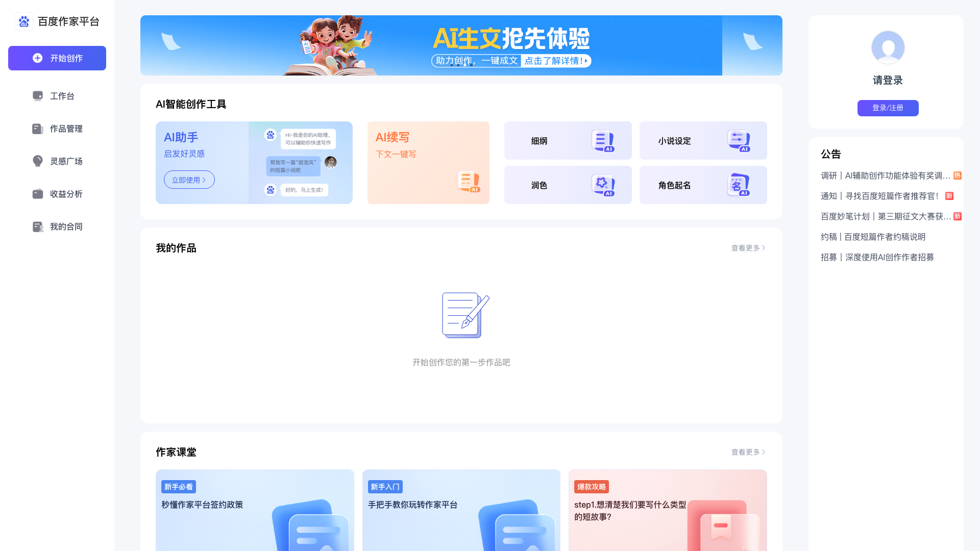This screenshot has width=980, height=551.
Task: Open announcement 百度妙笔计划｜第三期征文大赛
Action: (886, 216)
